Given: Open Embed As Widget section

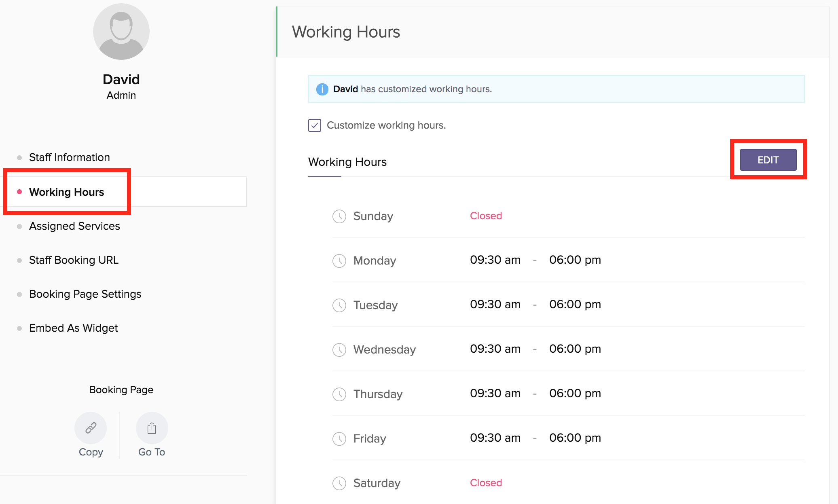Looking at the screenshot, I should [x=73, y=328].
